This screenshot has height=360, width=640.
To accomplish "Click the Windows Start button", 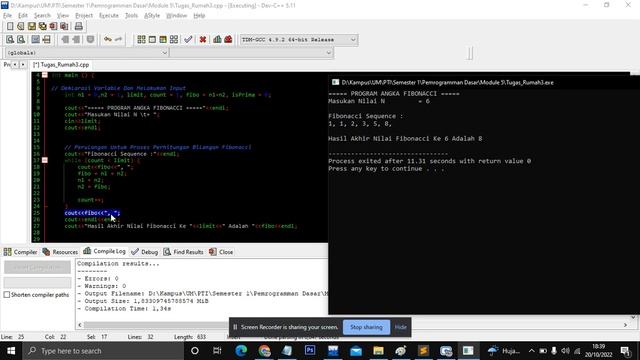I will [x=11, y=351].
